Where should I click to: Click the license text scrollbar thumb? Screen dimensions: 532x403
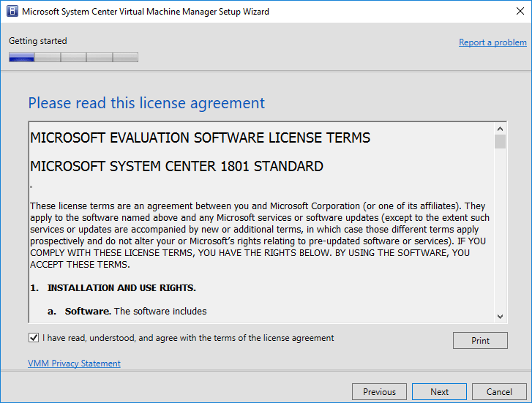tap(500, 141)
